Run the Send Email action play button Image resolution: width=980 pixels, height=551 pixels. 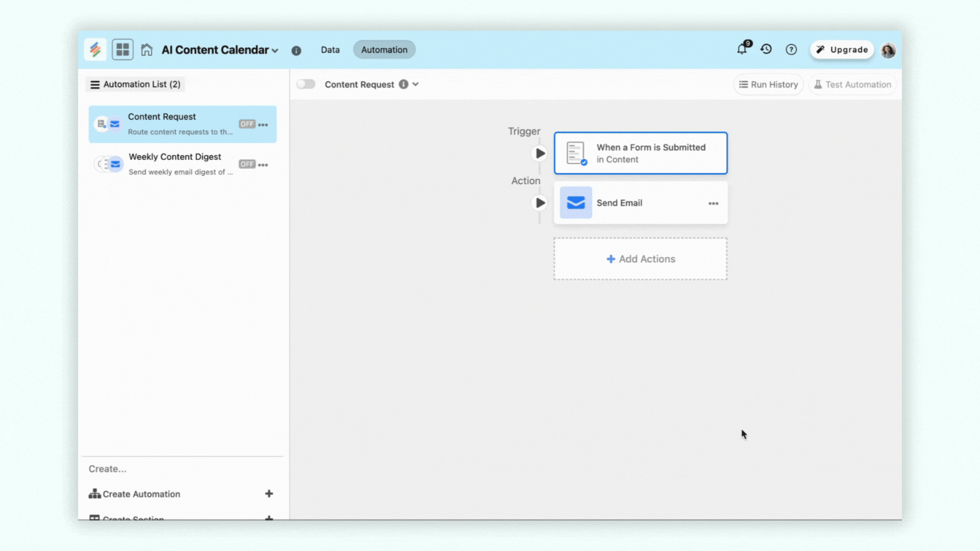click(540, 203)
